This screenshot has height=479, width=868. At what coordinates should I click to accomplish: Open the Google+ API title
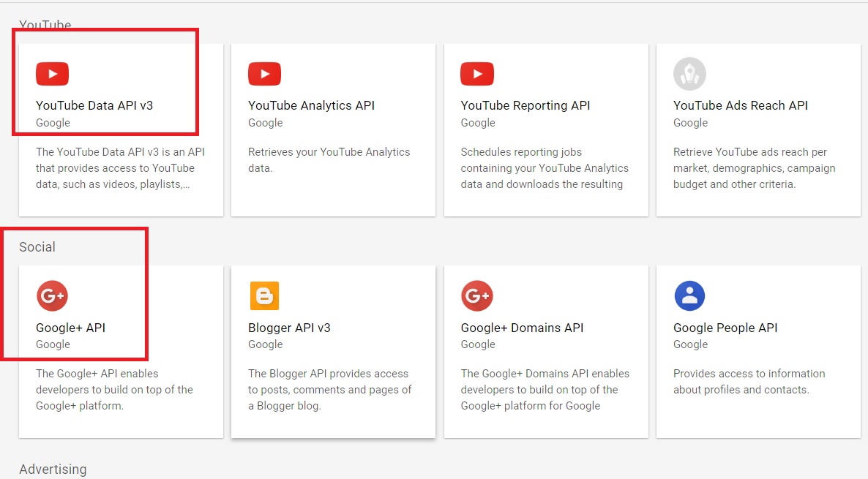tap(70, 328)
